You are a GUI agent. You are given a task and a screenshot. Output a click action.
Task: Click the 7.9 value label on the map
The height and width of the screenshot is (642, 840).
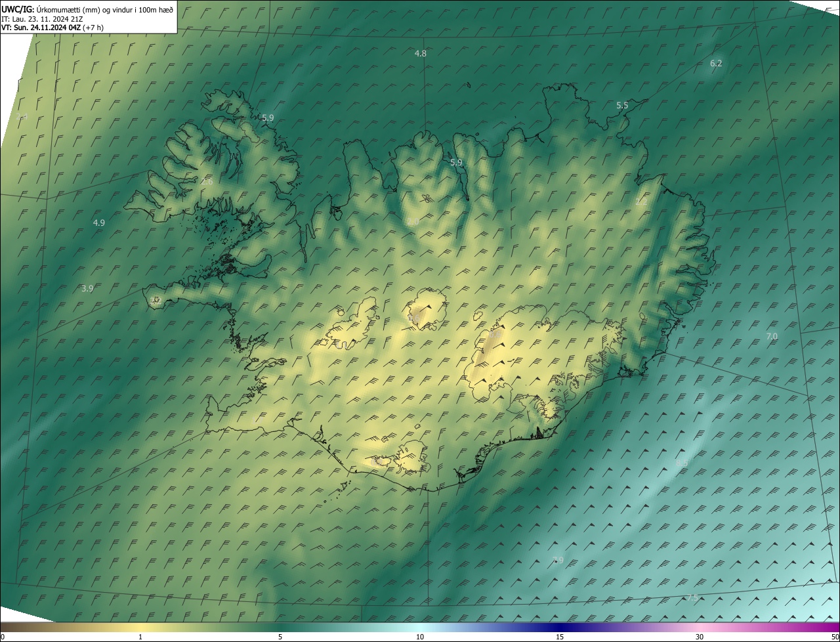point(558,560)
